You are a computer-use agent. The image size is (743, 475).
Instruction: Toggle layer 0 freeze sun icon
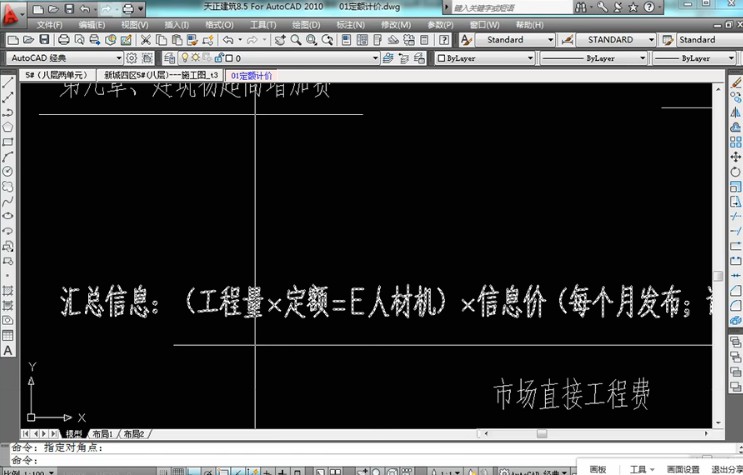point(196,59)
